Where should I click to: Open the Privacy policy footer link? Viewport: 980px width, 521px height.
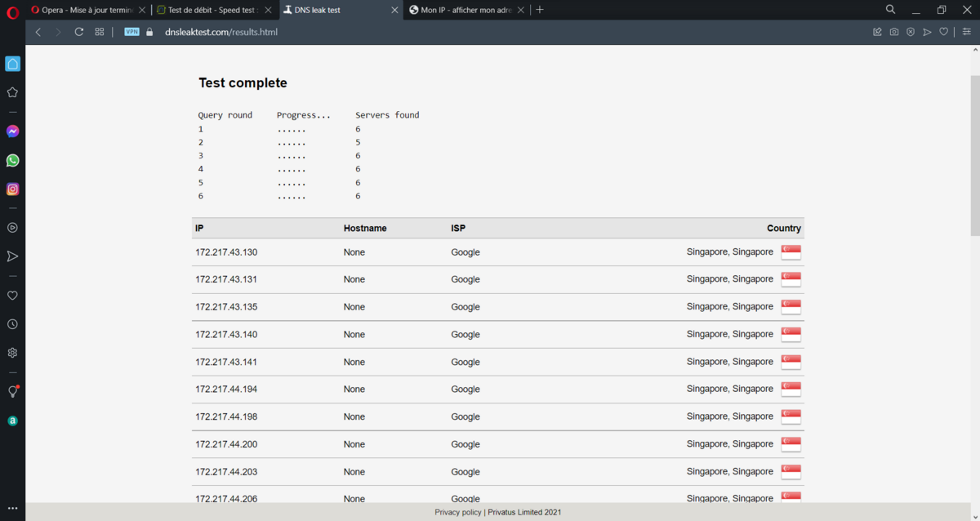click(x=458, y=512)
